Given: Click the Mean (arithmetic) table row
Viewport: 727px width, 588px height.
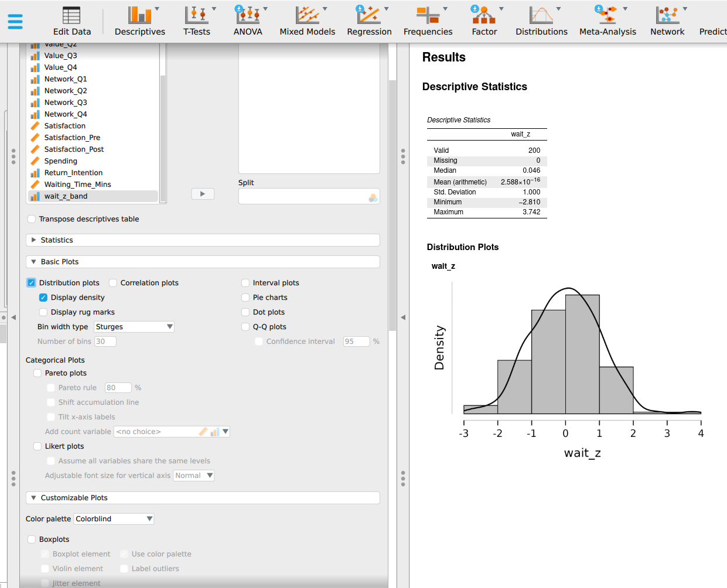Looking at the screenshot, I should (487, 182).
